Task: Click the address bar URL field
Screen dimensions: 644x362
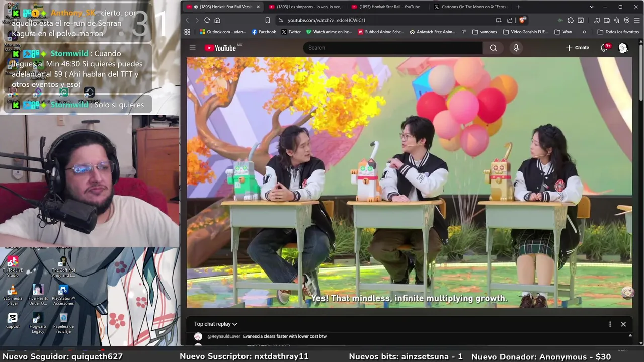Action: coord(387,20)
